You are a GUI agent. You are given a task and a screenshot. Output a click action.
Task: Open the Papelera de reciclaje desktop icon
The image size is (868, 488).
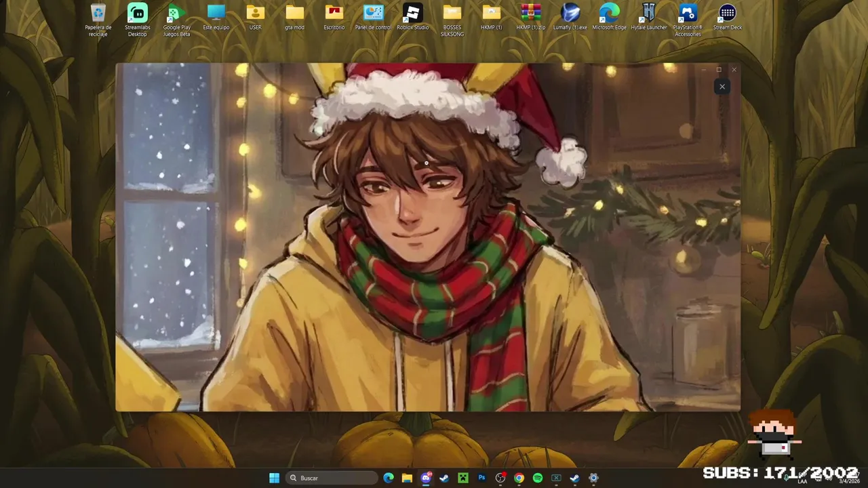(x=98, y=20)
